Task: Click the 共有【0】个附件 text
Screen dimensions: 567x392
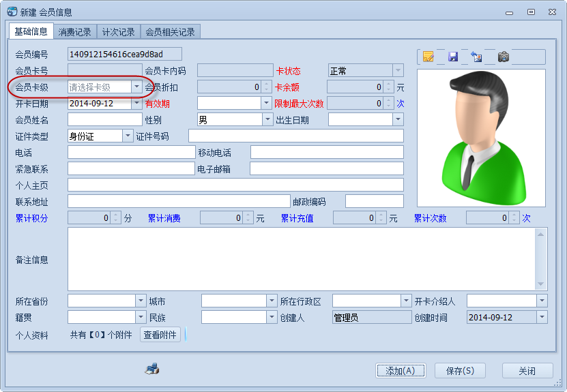Action: [101, 335]
